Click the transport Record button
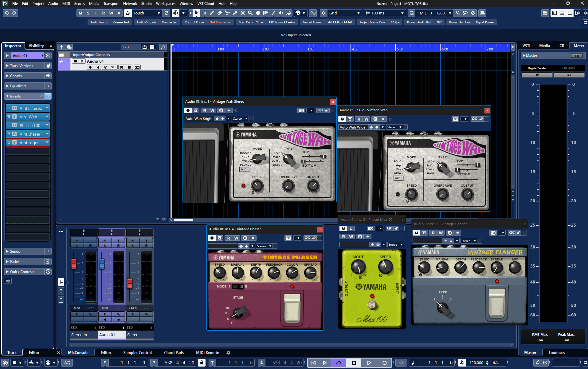The height and width of the screenshot is (369, 588). (x=384, y=363)
